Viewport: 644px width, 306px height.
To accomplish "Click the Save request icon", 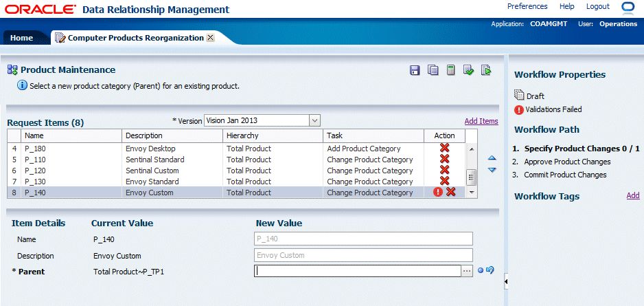I will tap(415, 70).
